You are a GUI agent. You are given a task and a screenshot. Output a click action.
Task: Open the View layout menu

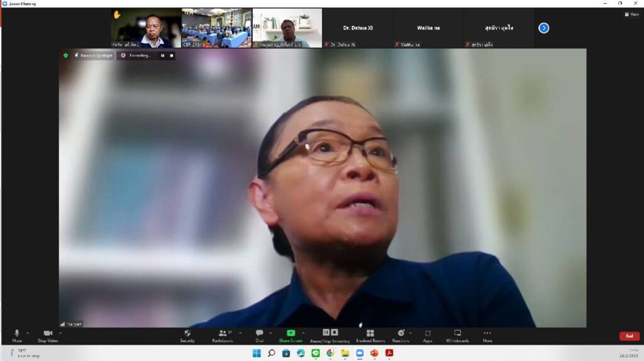[631, 14]
